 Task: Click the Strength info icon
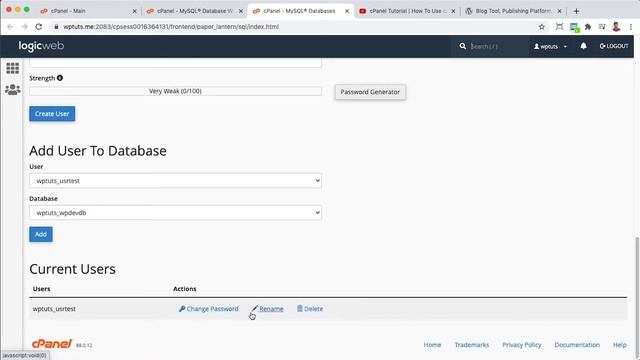(x=60, y=78)
